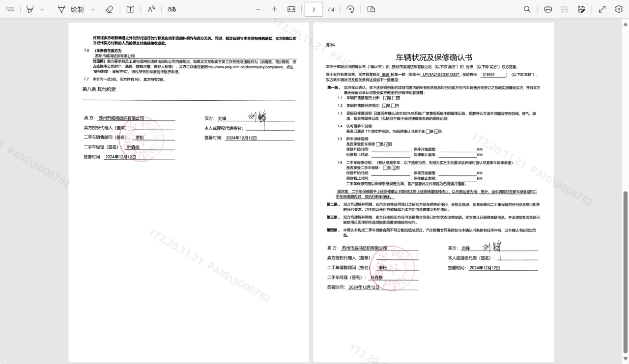
Task: Add a text box with the T tool
Action: tap(130, 9)
